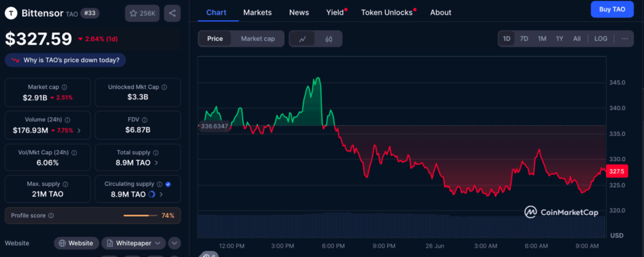The width and height of the screenshot is (644, 257).
Task: Open the share icon button
Action: click(x=172, y=13)
